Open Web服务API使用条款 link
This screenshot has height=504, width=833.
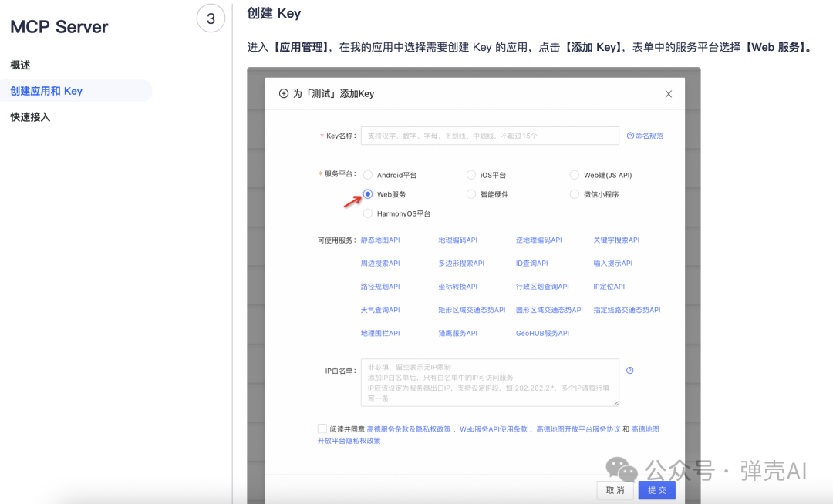pyautogui.click(x=494, y=429)
